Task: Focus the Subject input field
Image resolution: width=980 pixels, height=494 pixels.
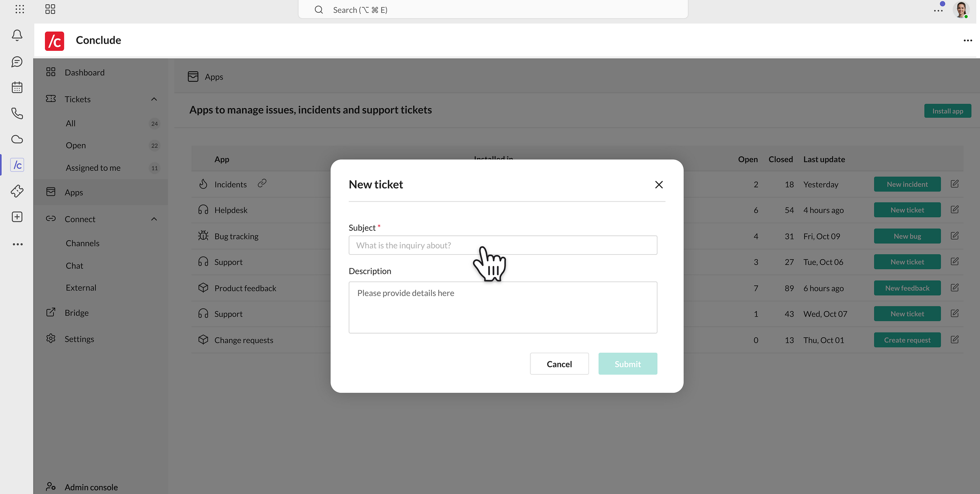Action: [x=503, y=245]
